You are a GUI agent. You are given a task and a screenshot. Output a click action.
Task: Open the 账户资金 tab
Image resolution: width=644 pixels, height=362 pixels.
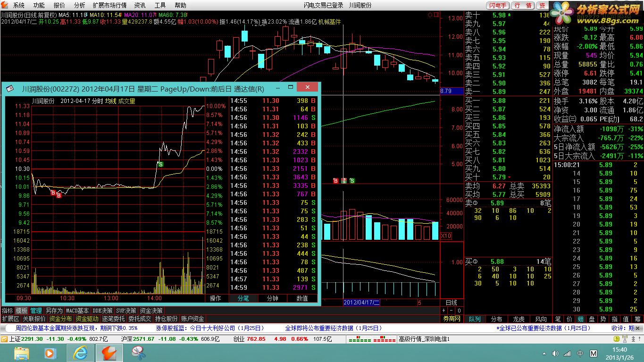(x=193, y=319)
